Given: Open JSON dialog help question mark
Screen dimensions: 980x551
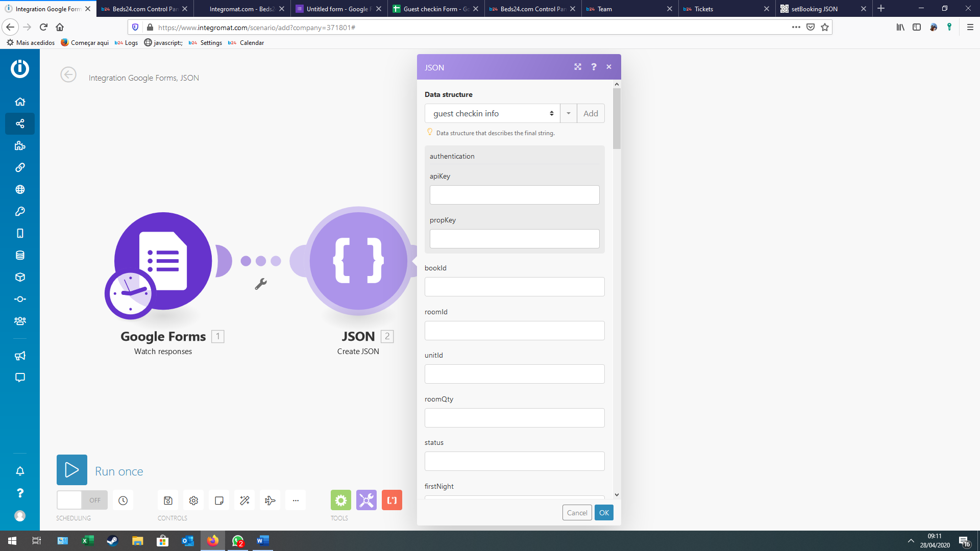Looking at the screenshot, I should point(594,67).
